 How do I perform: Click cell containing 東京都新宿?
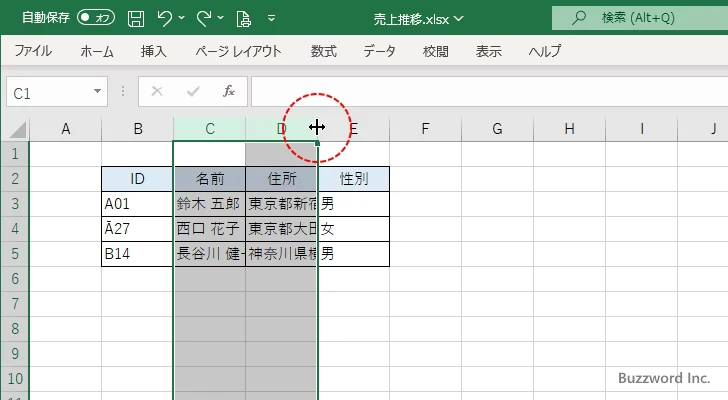[x=281, y=204]
